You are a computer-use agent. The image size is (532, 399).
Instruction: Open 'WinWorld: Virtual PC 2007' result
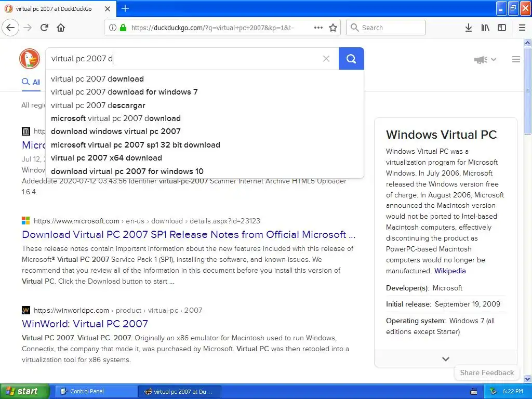pos(85,324)
